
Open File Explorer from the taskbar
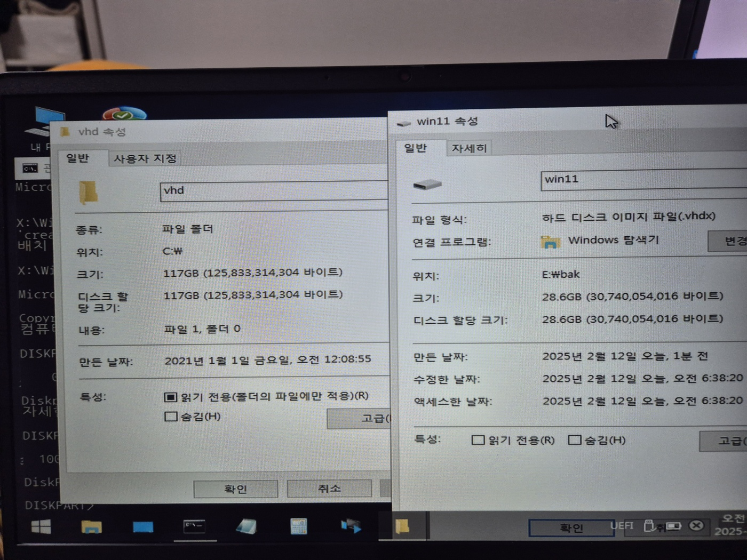(92, 527)
